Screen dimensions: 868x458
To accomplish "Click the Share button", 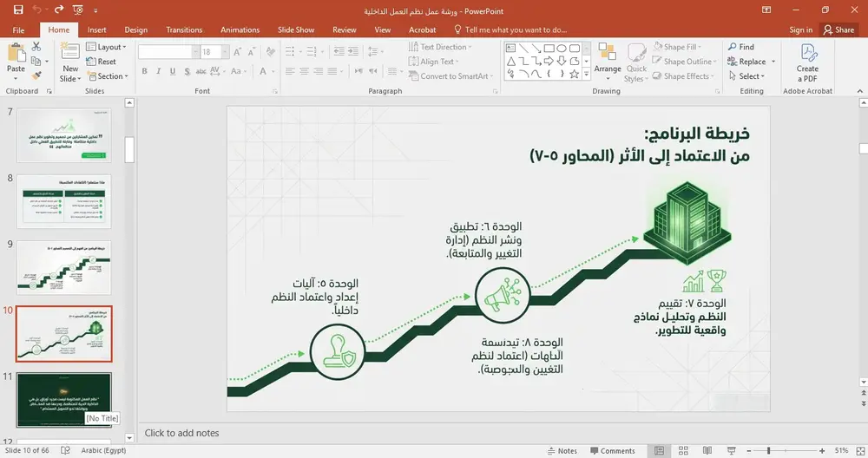I will 838,29.
